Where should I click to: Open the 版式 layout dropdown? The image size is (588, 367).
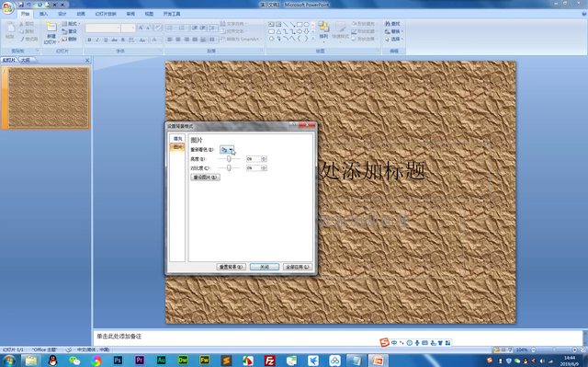point(72,24)
